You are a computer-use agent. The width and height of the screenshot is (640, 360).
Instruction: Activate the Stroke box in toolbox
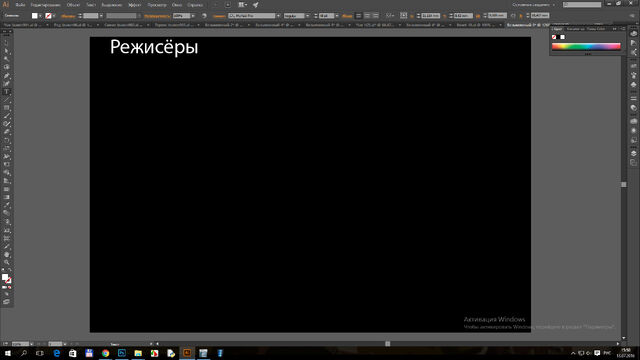click(8, 281)
